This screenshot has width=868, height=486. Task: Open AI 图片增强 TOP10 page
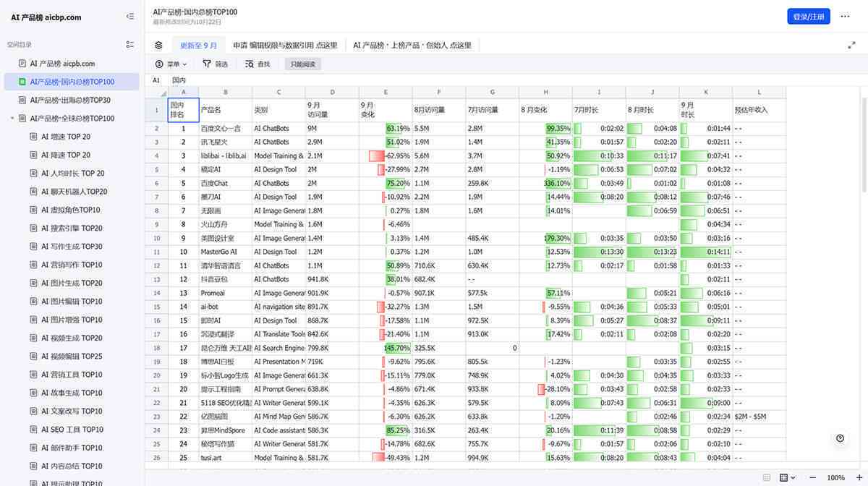coord(72,320)
